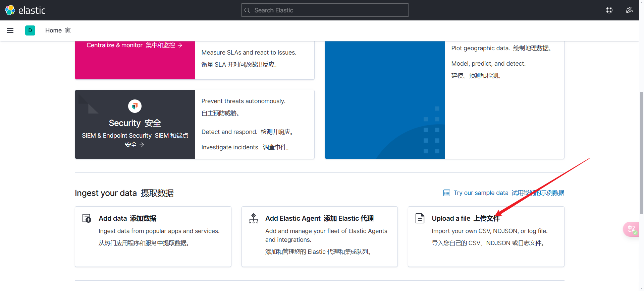The width and height of the screenshot is (644, 291).
Task: Open the Home breadcrumb
Action: click(x=58, y=30)
